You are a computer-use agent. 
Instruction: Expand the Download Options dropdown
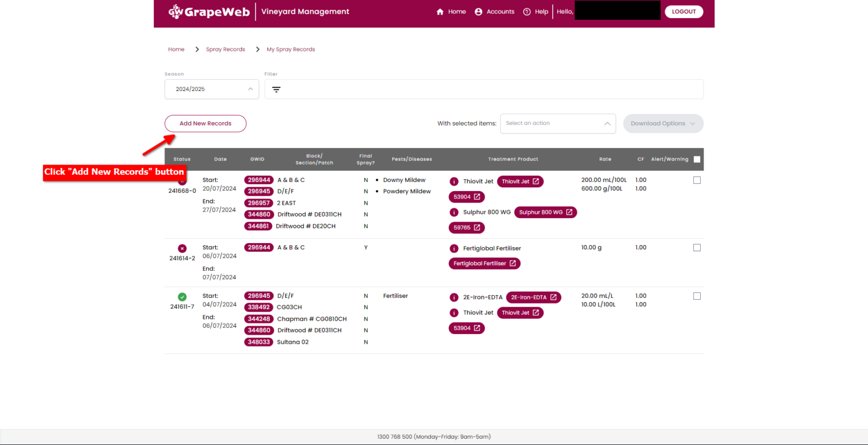pos(663,124)
